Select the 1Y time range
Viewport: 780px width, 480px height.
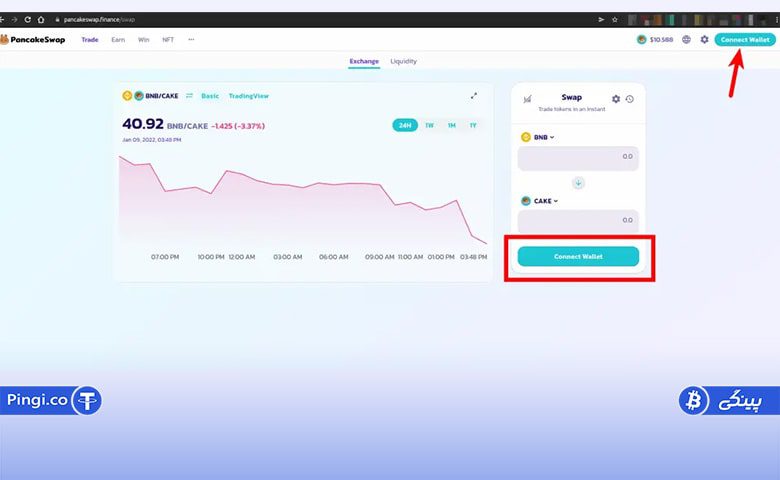click(x=473, y=125)
